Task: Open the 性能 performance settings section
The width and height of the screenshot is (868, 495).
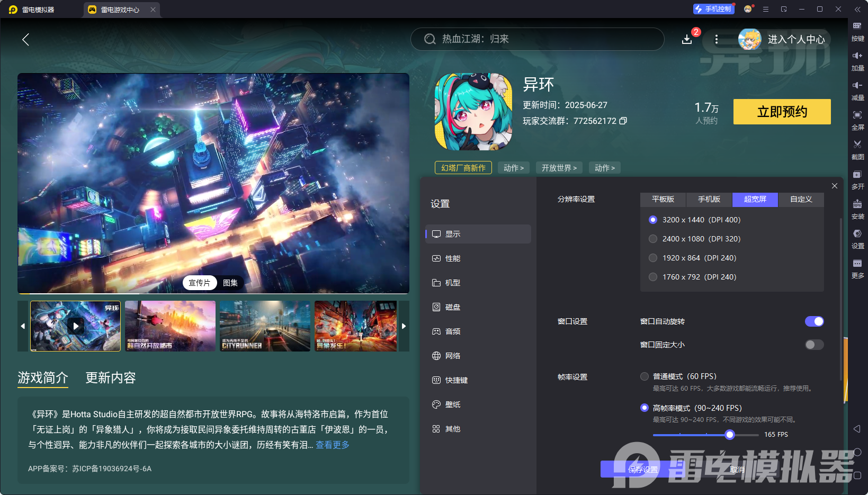Action: coord(478,258)
